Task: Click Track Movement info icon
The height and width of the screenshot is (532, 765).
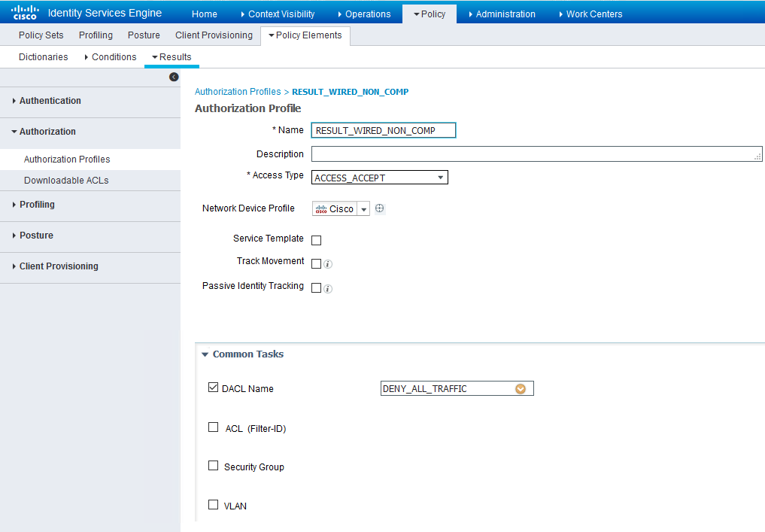Action: click(x=328, y=264)
